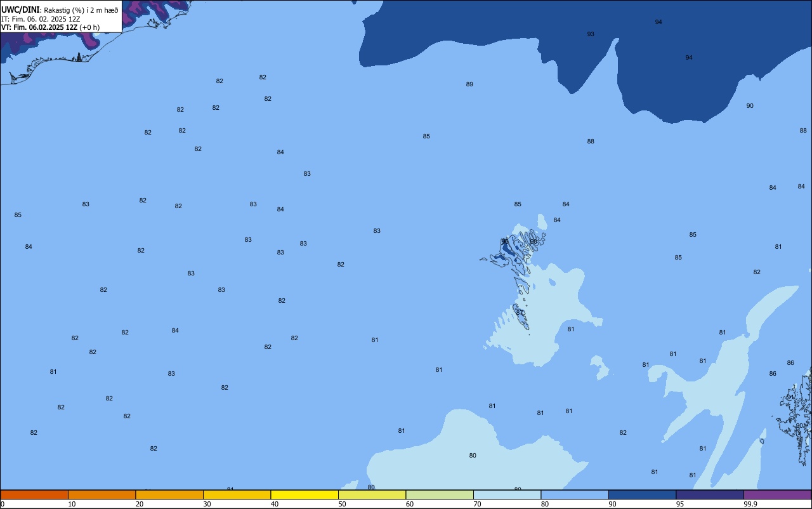This screenshot has height=509, width=812.
Task: Click the humidity value 89 on the map
Action: [469, 84]
